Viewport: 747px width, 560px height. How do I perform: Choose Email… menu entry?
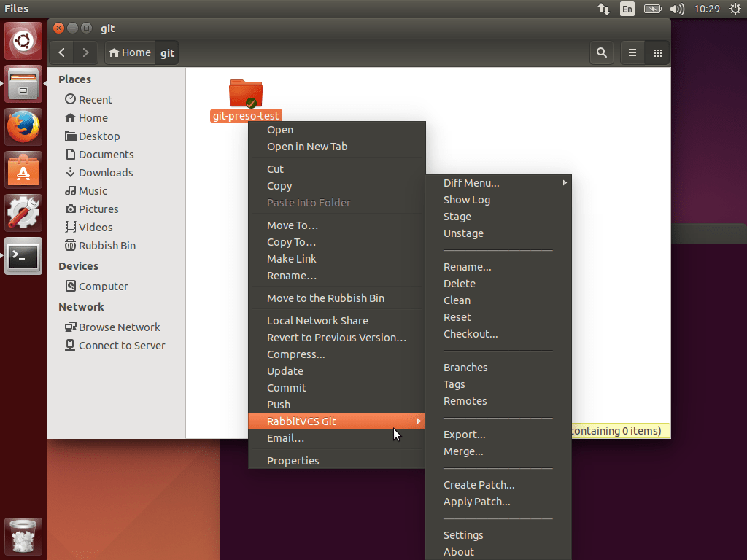(337, 438)
